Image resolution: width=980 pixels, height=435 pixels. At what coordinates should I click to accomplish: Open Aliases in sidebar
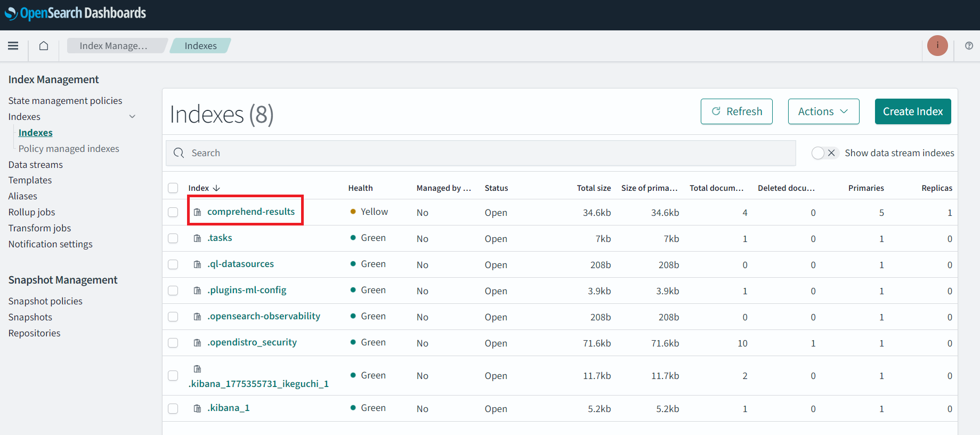point(23,196)
